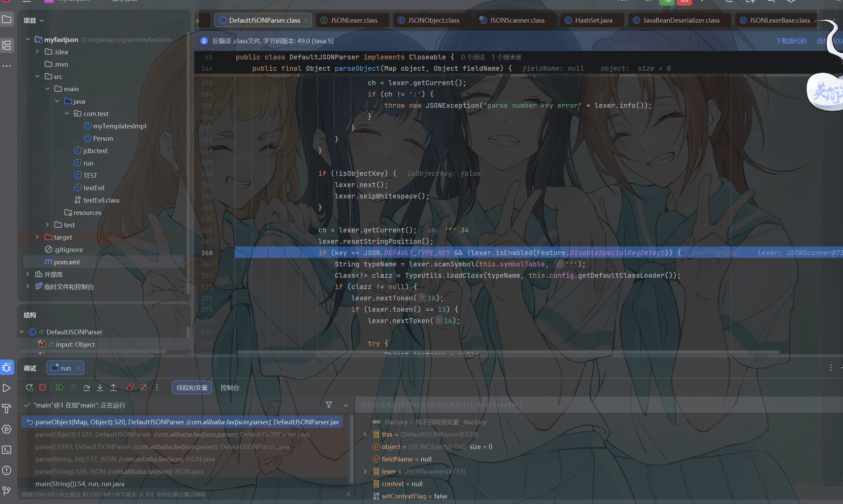Select the testEvil.class file
Viewport: 843px width, 504px height.
[x=101, y=200]
